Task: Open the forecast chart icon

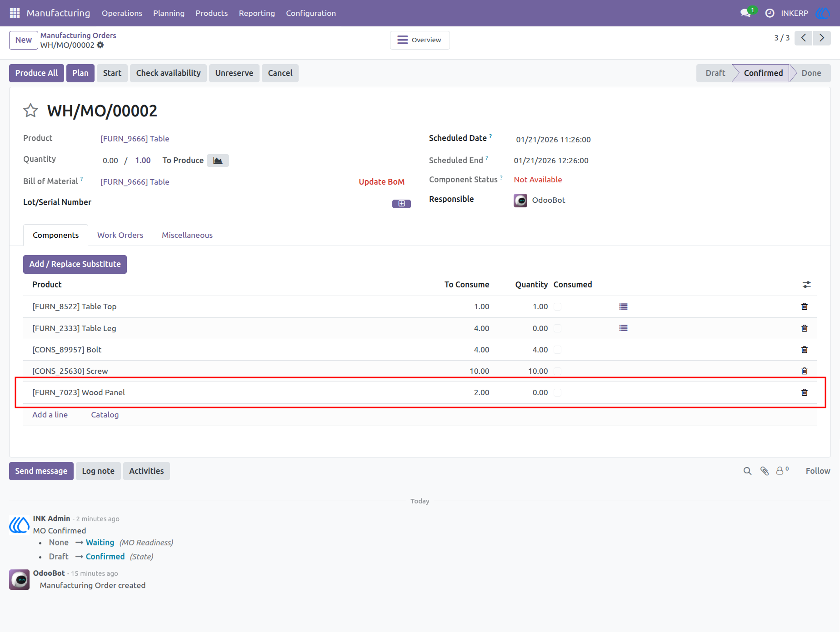Action: point(218,161)
